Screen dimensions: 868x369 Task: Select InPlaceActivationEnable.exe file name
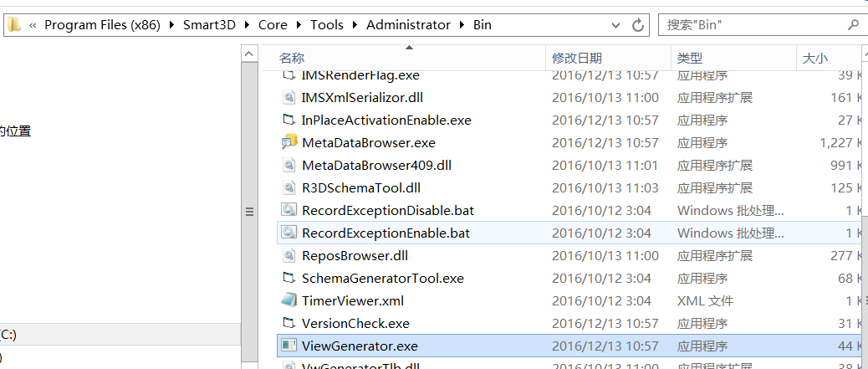pos(386,120)
